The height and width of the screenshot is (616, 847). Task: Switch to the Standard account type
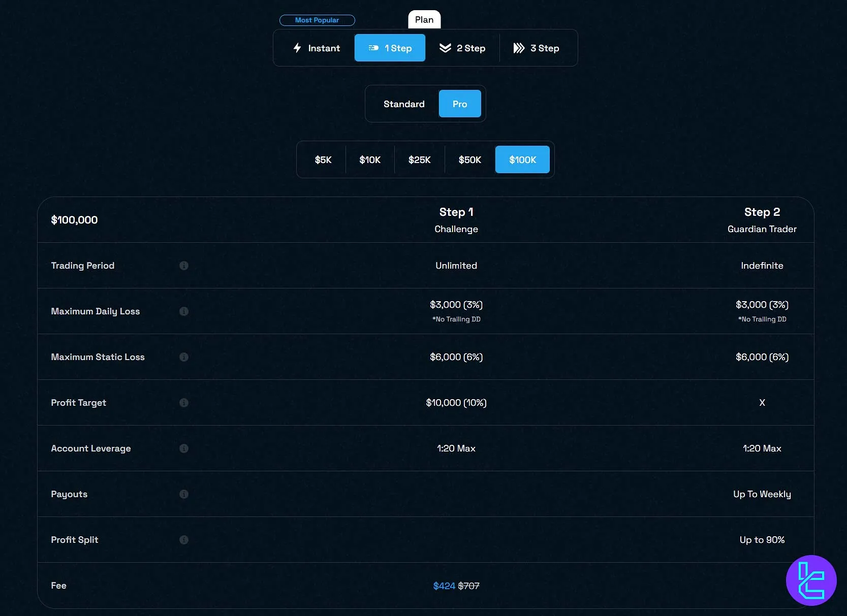(x=404, y=104)
